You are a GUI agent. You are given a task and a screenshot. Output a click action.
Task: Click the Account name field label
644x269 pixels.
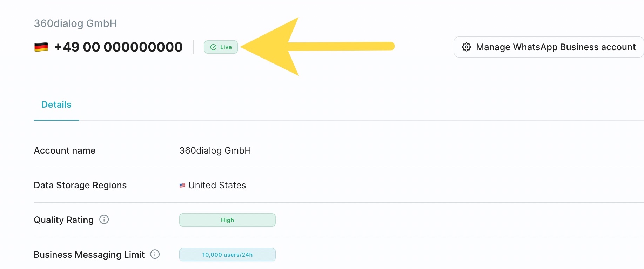[65, 150]
